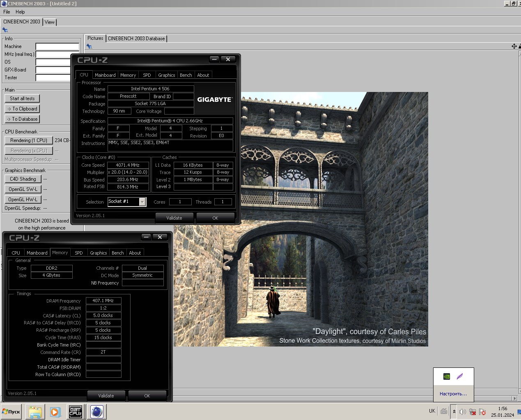This screenshot has width=521, height=420.
Task: Click the Intel Pentium 4 506 name field
Action: click(150, 89)
